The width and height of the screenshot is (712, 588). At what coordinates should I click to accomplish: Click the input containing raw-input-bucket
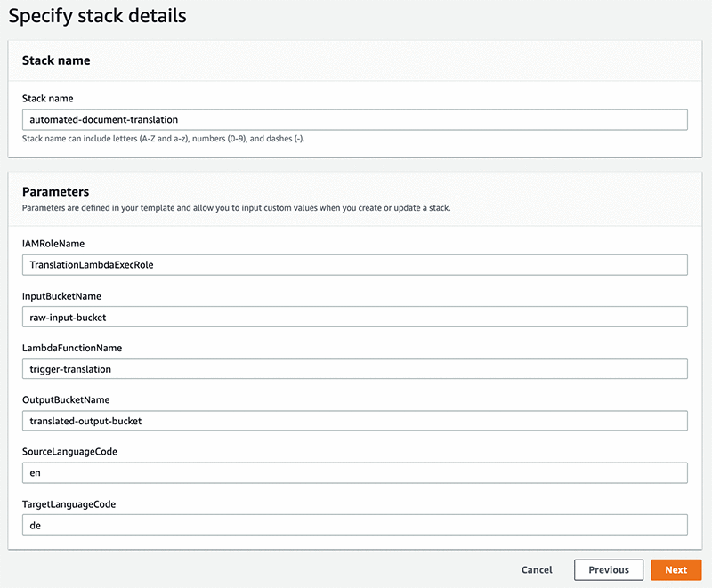click(x=354, y=317)
